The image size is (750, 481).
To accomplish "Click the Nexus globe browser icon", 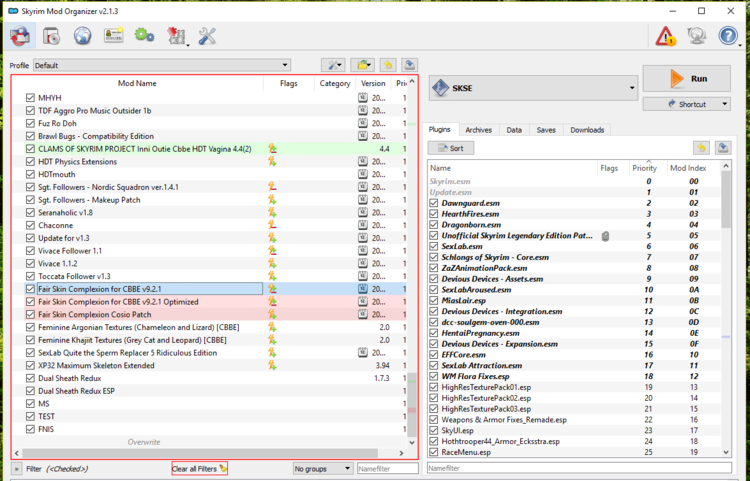I will (x=82, y=36).
